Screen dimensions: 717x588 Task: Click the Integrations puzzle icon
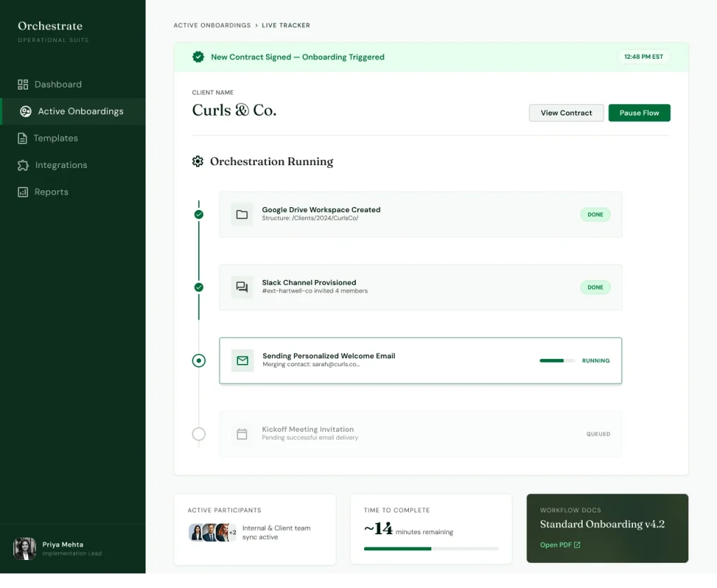(x=23, y=165)
